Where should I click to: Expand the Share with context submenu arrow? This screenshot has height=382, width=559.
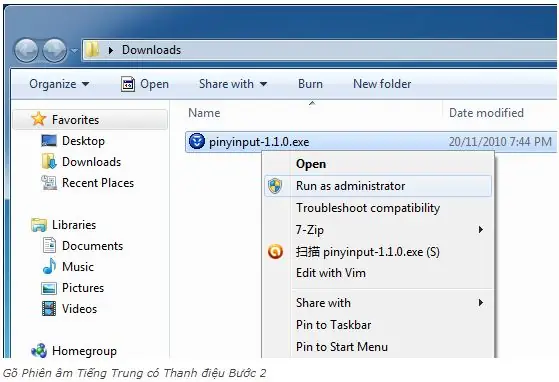[x=481, y=303]
